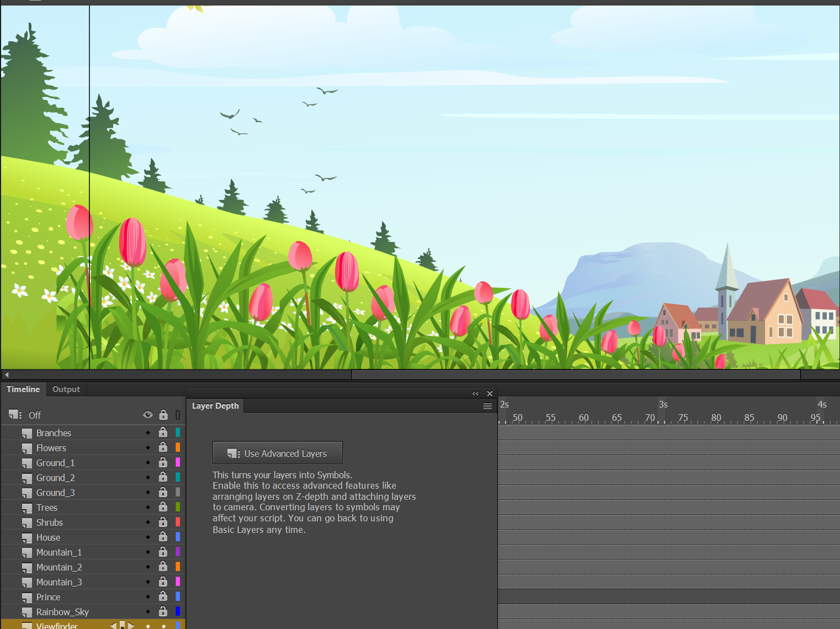Screen dimensions: 840x629
Task: Close the Layer Depth panel
Action: pos(490,393)
